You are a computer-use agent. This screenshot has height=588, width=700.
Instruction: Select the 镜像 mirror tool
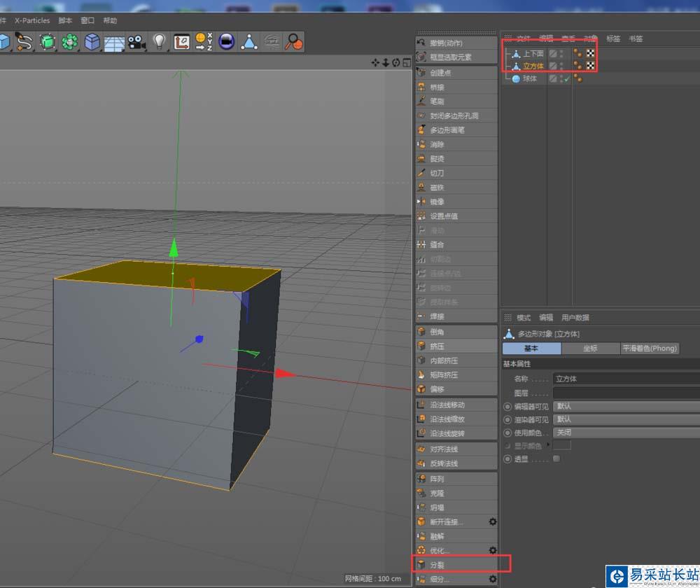tap(456, 202)
